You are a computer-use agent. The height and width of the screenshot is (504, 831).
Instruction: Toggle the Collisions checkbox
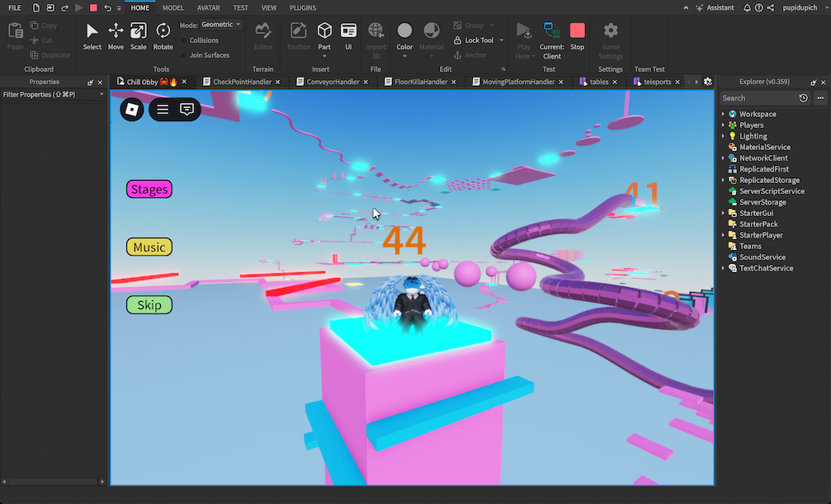click(x=184, y=40)
